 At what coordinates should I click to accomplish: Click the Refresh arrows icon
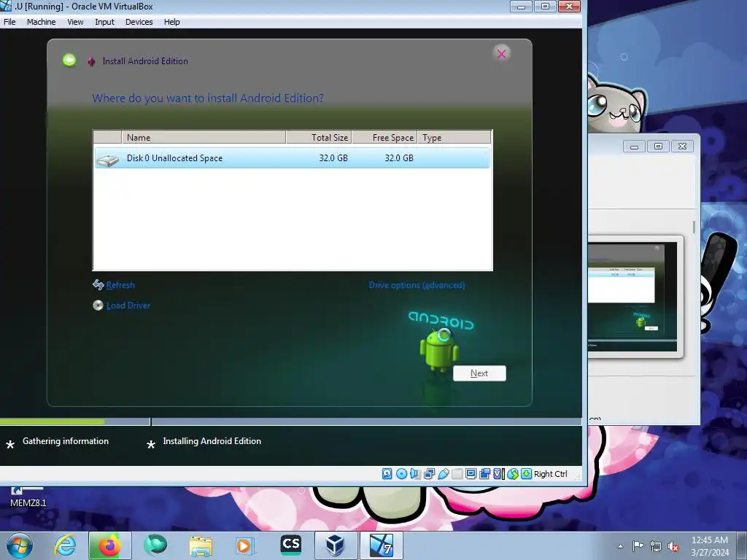coord(98,285)
